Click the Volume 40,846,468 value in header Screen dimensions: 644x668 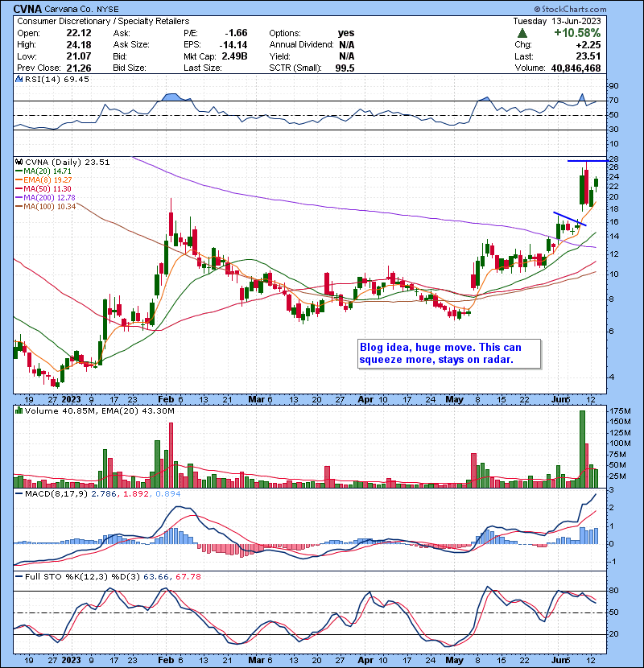tap(576, 68)
